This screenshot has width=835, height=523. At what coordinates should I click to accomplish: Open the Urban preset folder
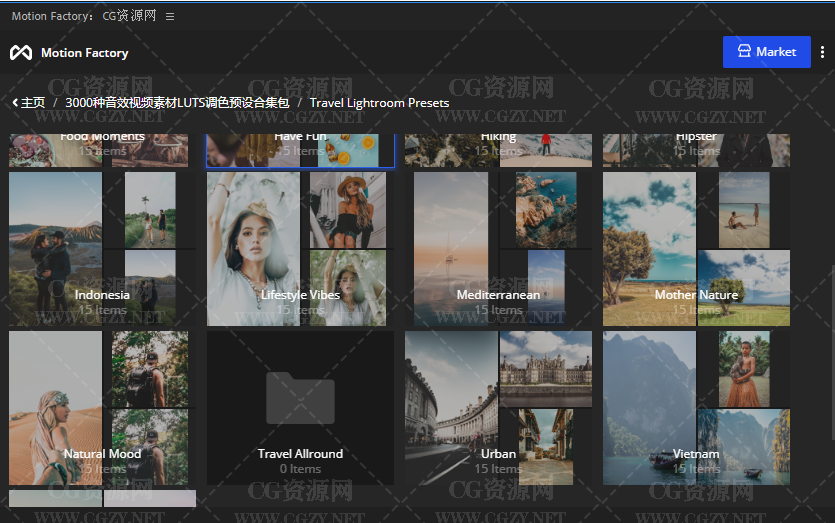(498, 408)
